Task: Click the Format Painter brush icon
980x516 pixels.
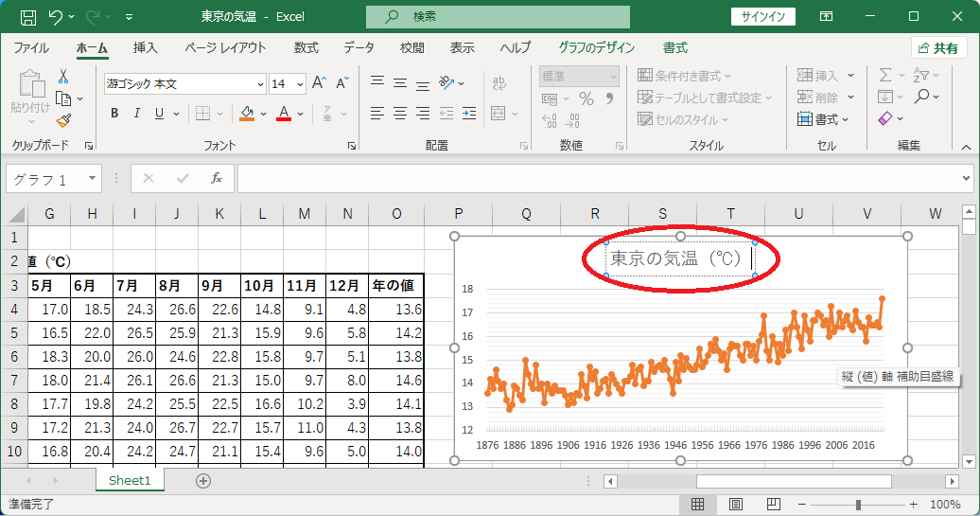Action: click(63, 120)
